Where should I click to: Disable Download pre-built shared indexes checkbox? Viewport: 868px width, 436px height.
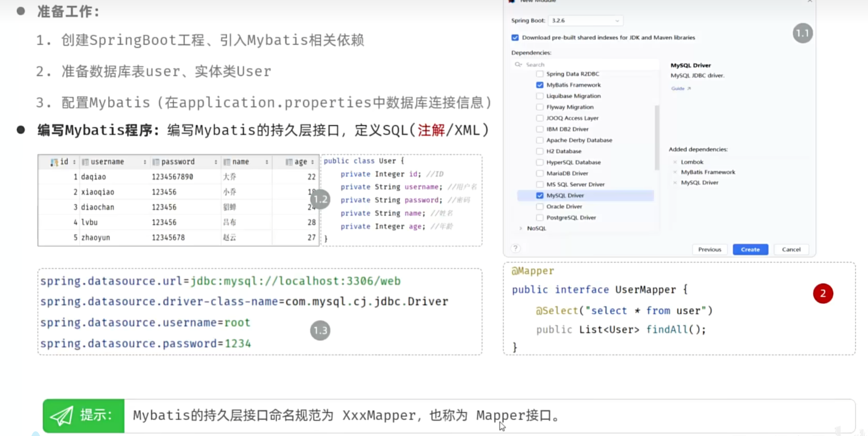pyautogui.click(x=515, y=37)
